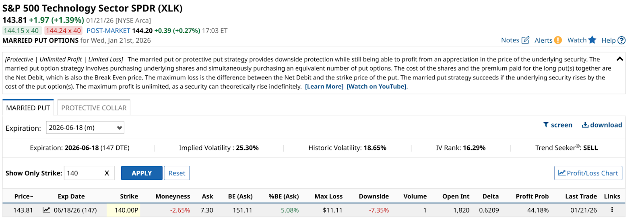Open the row's three-dot links menu
This screenshot has height=221, width=644.
point(612,210)
